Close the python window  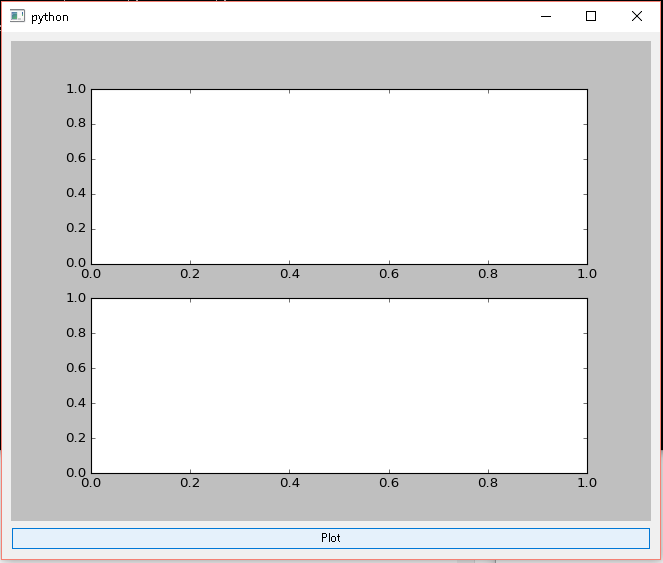point(637,16)
